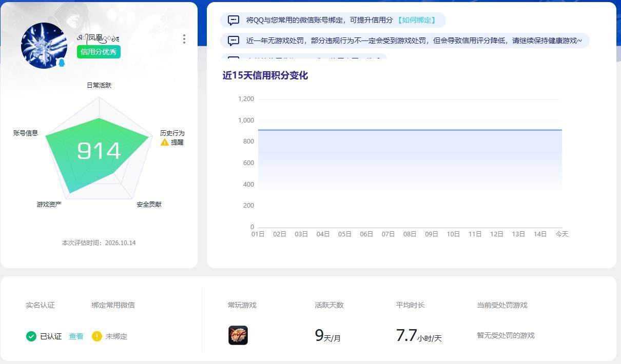Image resolution: width=621 pixels, height=364 pixels.
Task: Open the three-dot menu beside the username
Action: tap(184, 39)
